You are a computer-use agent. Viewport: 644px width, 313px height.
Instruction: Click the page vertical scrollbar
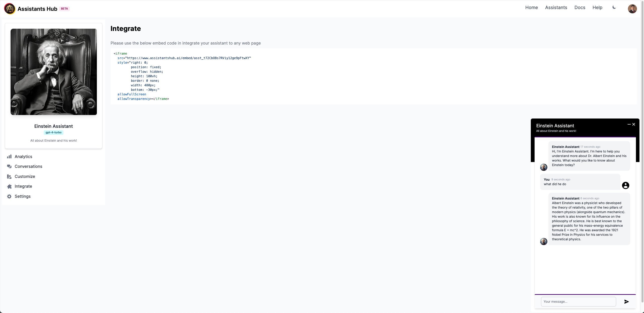(642, 151)
